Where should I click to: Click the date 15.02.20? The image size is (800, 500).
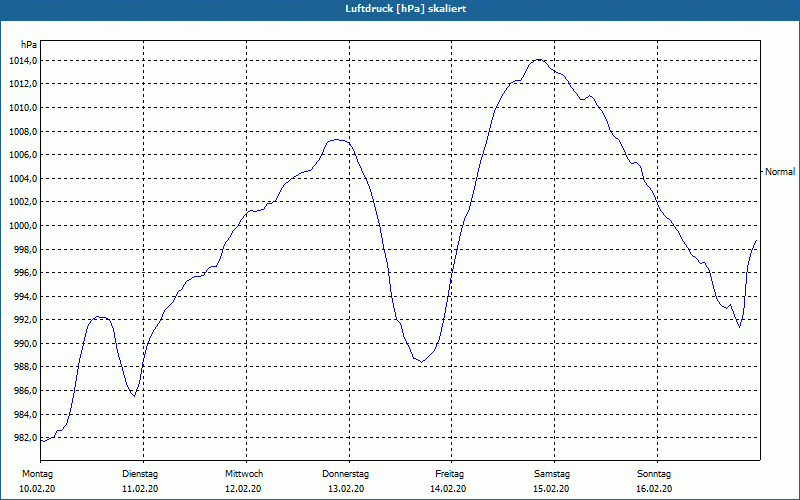[x=551, y=489]
